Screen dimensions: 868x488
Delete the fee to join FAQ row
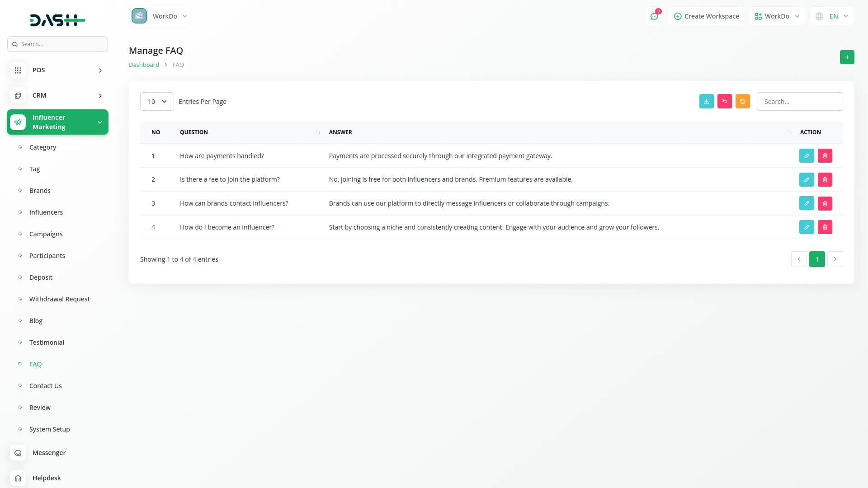[825, 179]
